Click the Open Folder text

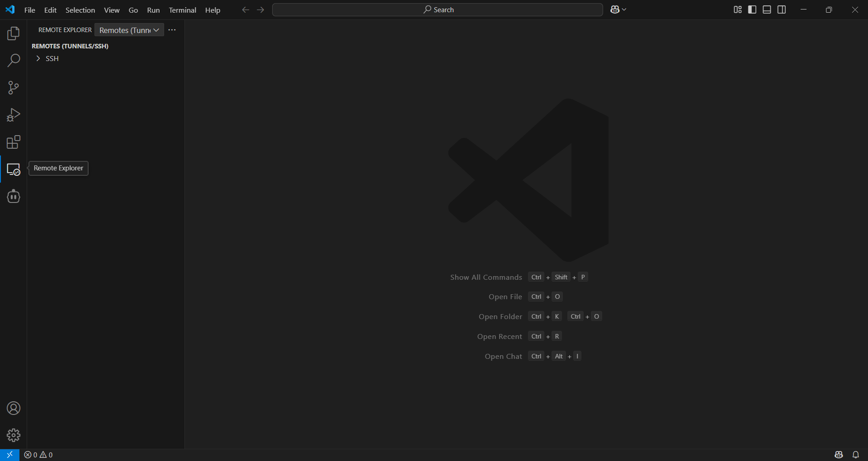coord(500,317)
